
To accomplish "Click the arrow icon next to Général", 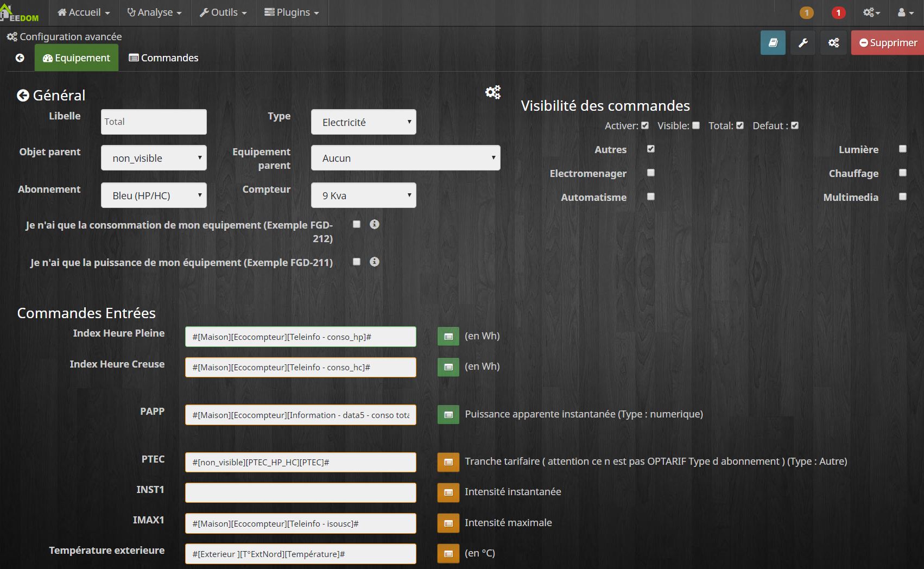I will 23,96.
